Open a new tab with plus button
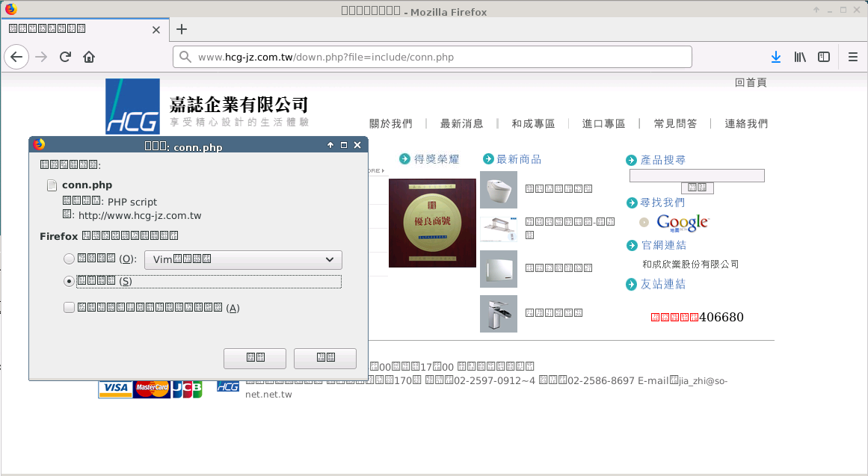 [182, 29]
